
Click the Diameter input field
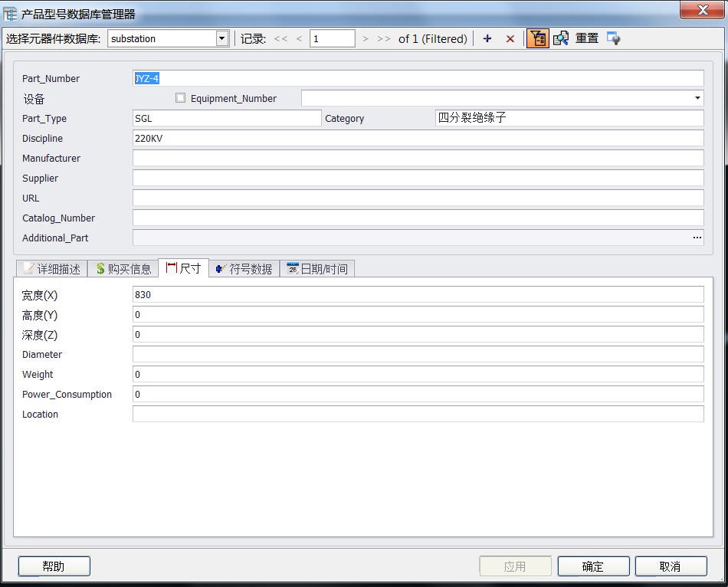coord(418,354)
